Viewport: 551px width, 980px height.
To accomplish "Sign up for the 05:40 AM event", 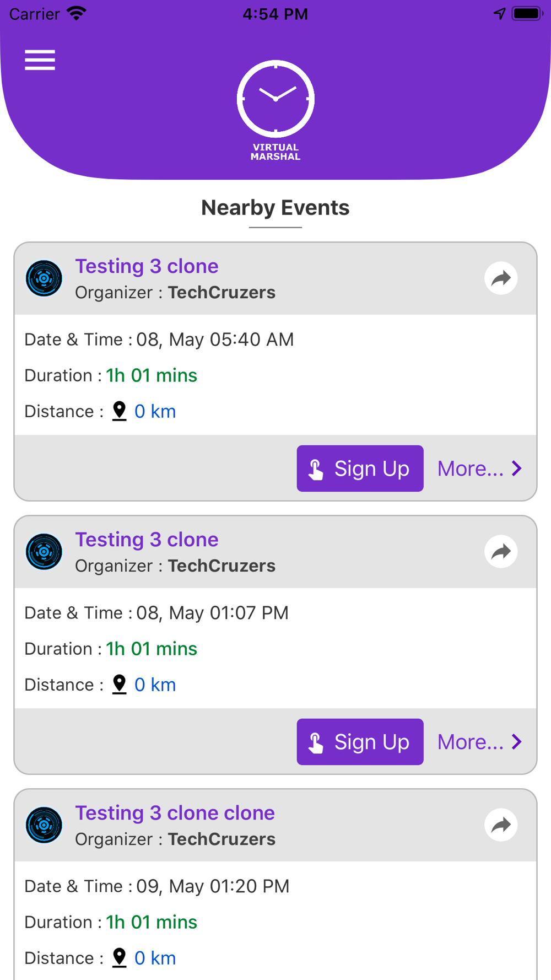I will click(x=360, y=469).
